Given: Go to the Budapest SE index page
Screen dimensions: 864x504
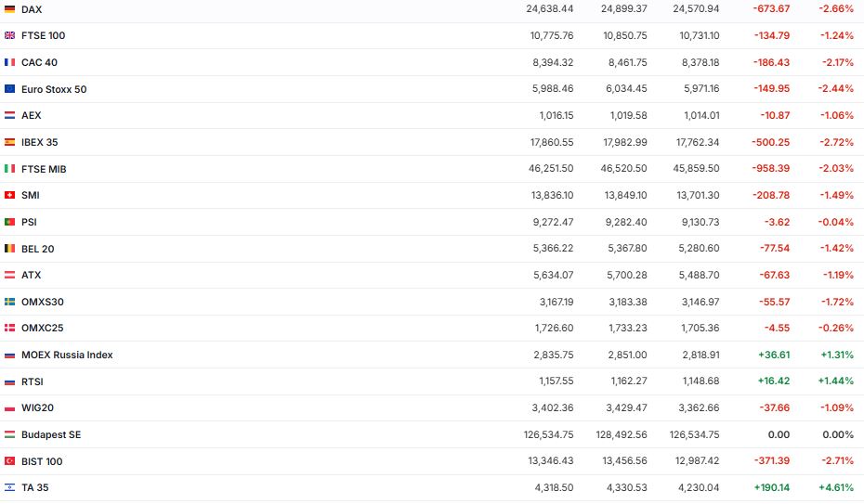Looking at the screenshot, I should 51,434.
